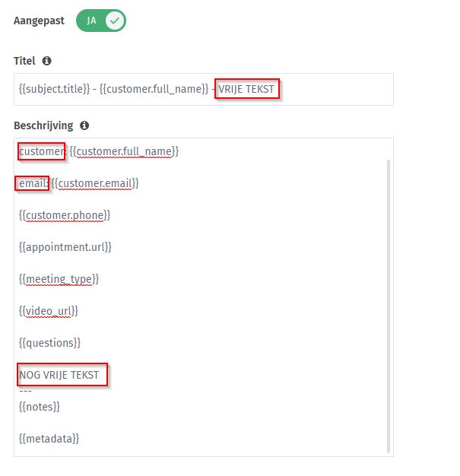
Task: Toggle the Aangepast JA switch off
Action: point(101,21)
